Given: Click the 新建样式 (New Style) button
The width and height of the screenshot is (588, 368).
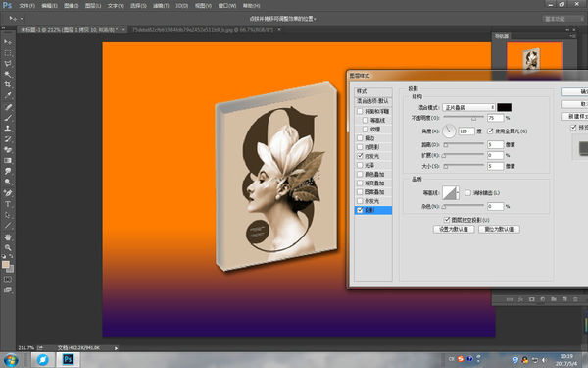Looking at the screenshot, I should [574, 117].
